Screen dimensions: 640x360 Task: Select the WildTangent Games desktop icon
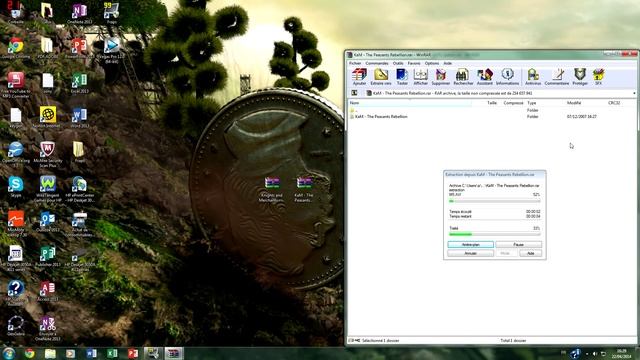[47, 189]
